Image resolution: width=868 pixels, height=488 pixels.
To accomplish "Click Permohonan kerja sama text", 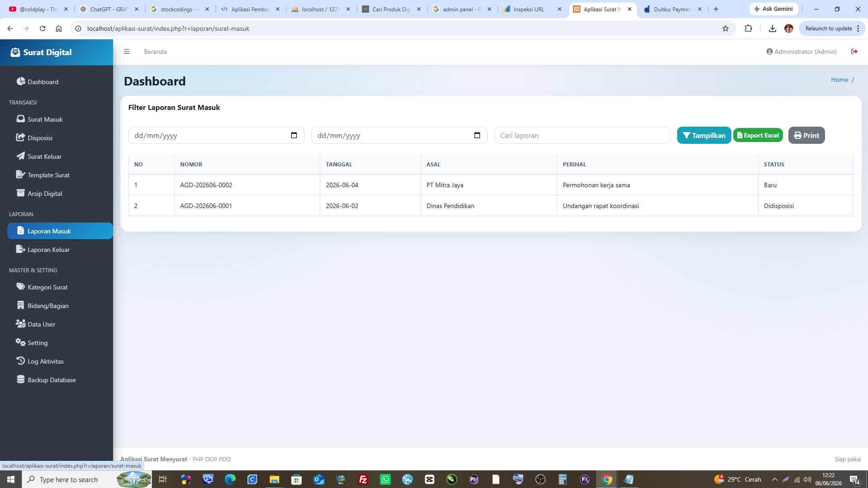I will pyautogui.click(x=596, y=185).
